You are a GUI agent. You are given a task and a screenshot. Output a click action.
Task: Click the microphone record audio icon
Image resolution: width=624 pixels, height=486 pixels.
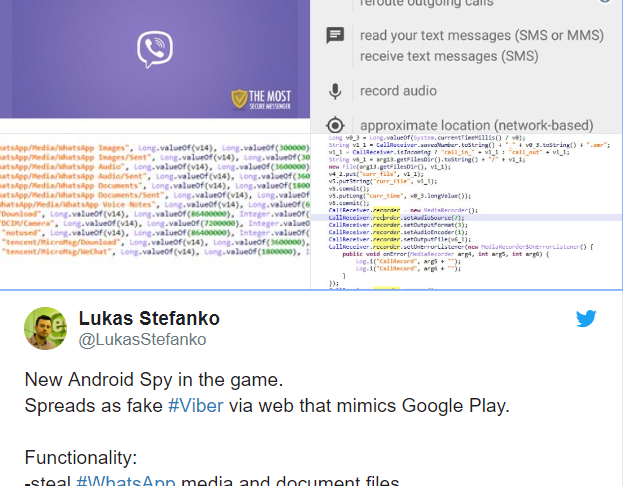(x=335, y=91)
